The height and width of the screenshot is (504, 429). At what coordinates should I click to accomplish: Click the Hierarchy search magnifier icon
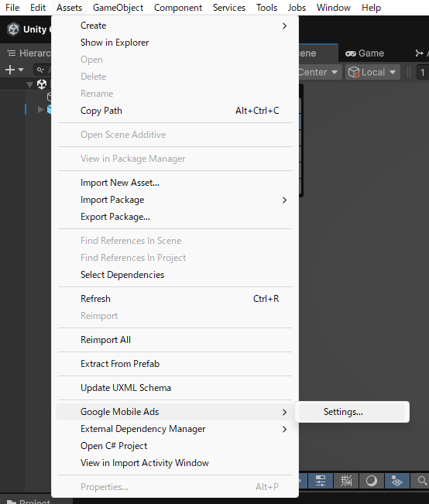point(40,70)
